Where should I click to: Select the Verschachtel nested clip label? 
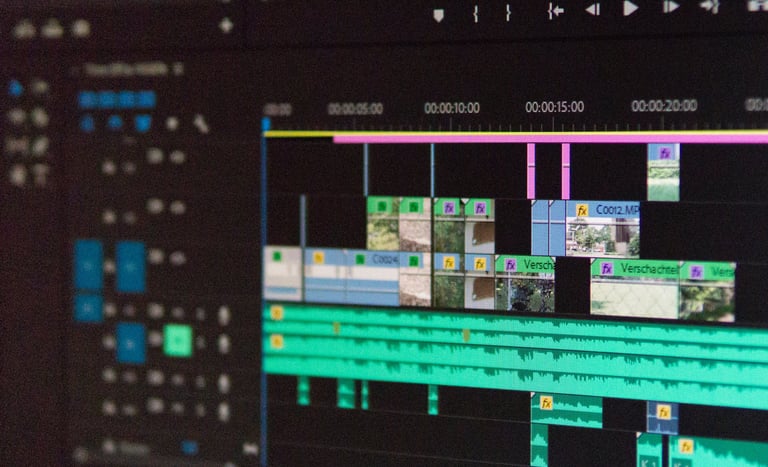click(x=649, y=269)
